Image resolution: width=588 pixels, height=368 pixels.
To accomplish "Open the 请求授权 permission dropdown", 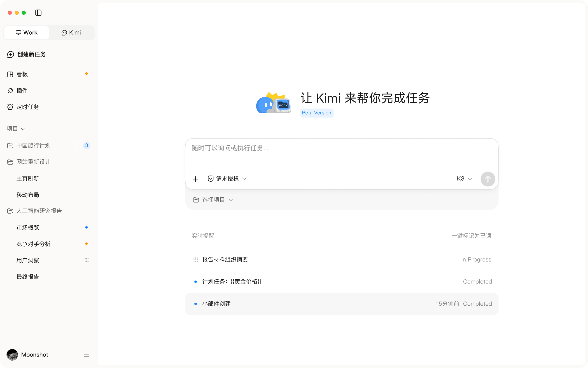I will pyautogui.click(x=227, y=179).
